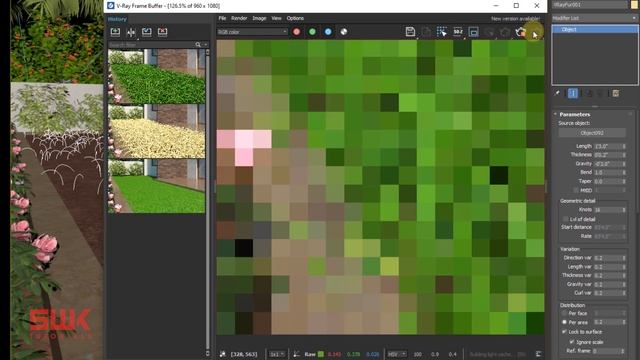Open the View menu
Screen dimensions: 640x360
coord(276,18)
